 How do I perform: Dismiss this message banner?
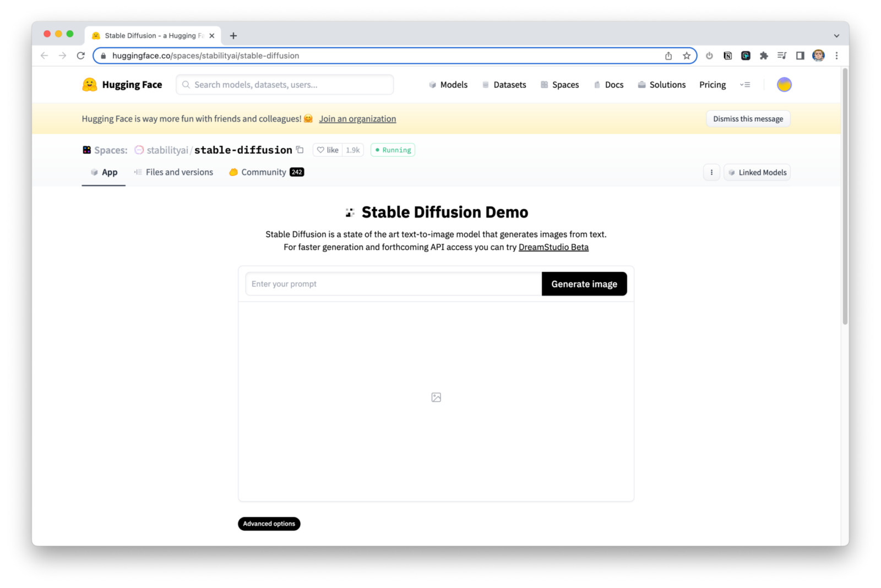coord(748,119)
